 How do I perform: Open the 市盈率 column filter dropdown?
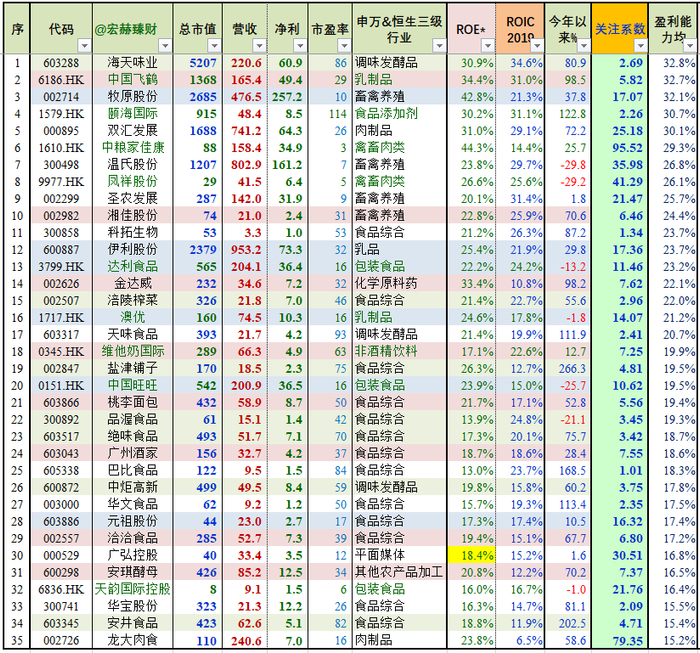point(344,46)
